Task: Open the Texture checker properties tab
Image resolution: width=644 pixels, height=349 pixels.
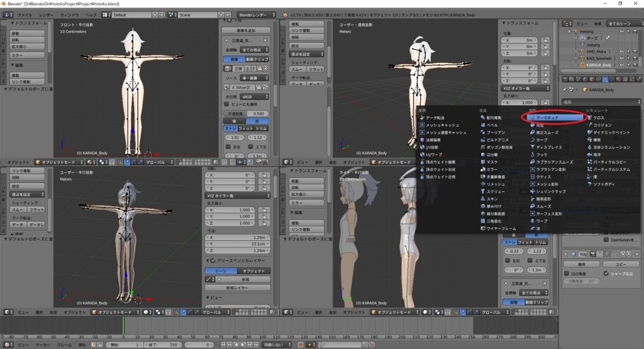Action: coord(625,79)
